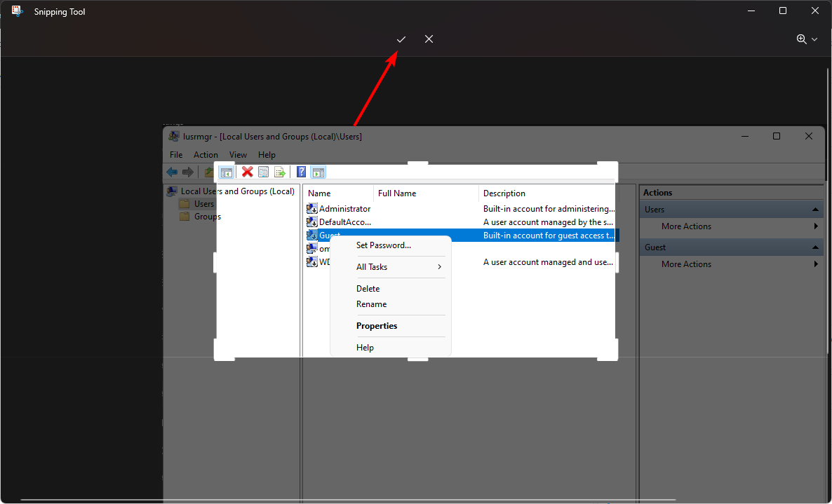
Task: Toggle the Show/Hide Action Pane button
Action: tap(318, 172)
